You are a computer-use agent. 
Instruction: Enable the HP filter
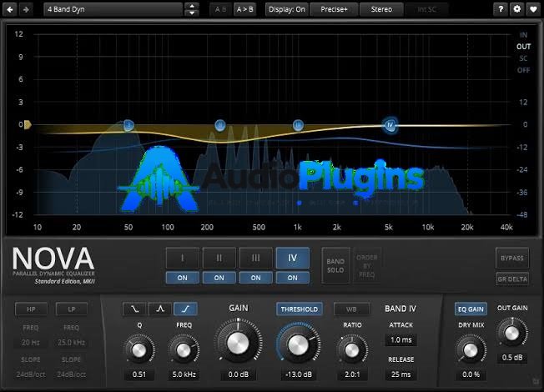click(x=31, y=309)
